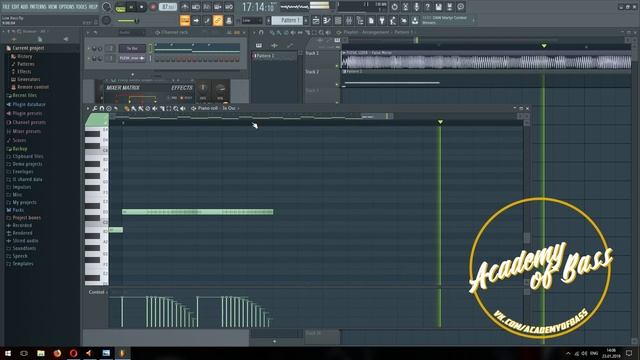
Task: Open the TOOLS menu
Action: (x=82, y=7)
